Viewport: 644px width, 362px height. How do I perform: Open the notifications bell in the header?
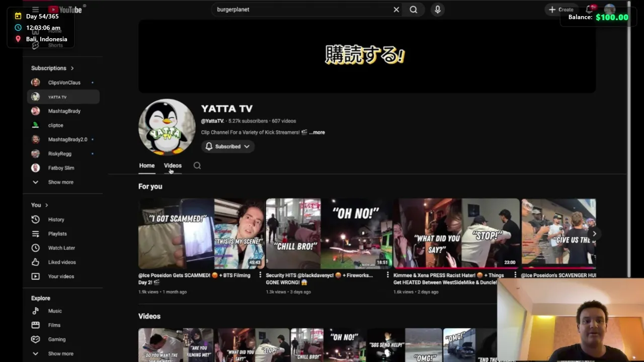coord(590,10)
